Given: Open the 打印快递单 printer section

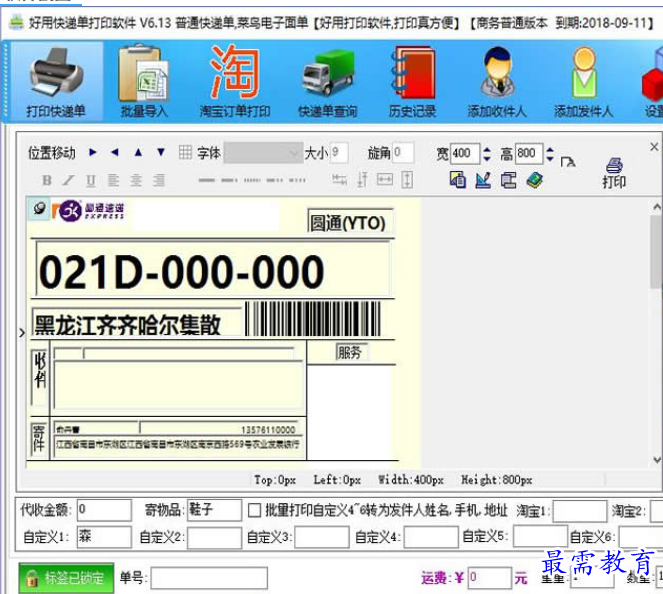Looking at the screenshot, I should [56, 82].
